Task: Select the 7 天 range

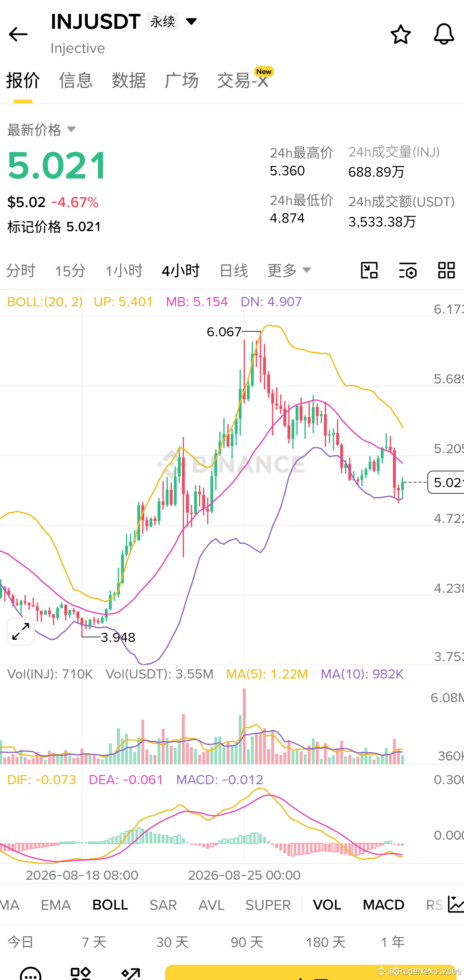Action: coord(94,942)
